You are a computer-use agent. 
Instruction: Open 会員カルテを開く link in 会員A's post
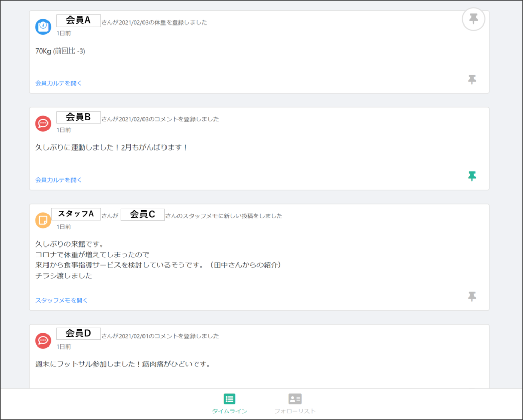58,83
